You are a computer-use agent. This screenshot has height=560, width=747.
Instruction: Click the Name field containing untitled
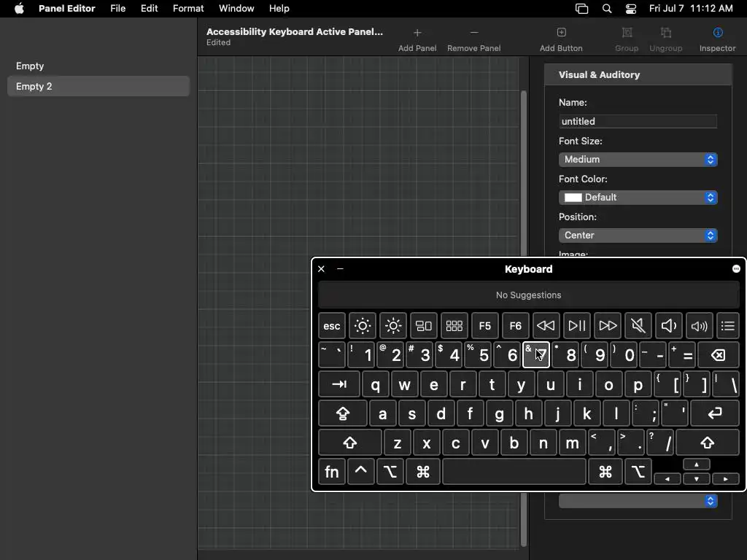coord(638,122)
